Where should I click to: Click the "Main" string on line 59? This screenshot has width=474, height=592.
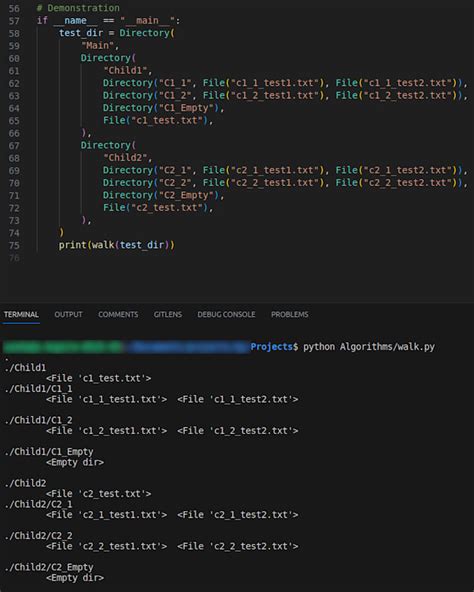pos(97,46)
